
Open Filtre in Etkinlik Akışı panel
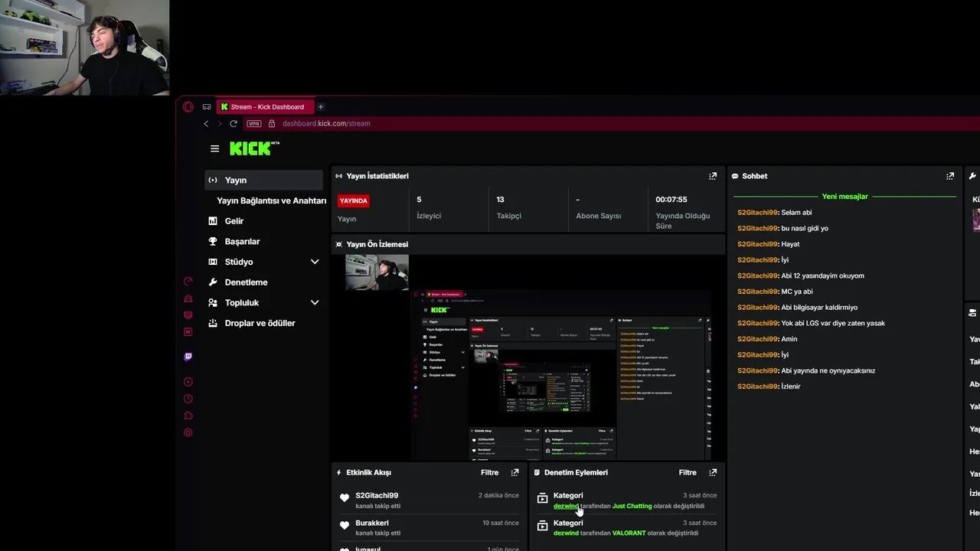[x=489, y=473]
